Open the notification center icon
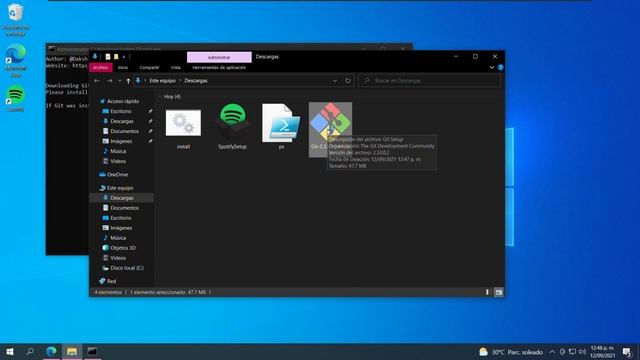Viewport: 640px width, 360px height. pyautogui.click(x=627, y=352)
